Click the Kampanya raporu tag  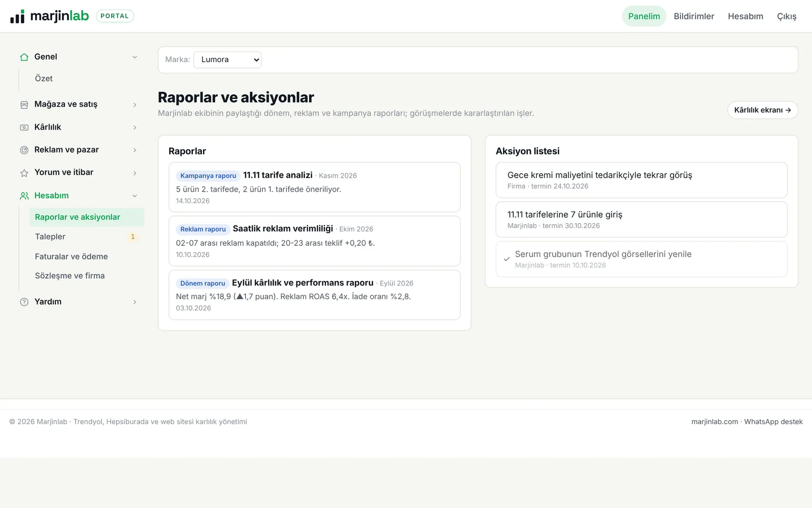pos(208,176)
